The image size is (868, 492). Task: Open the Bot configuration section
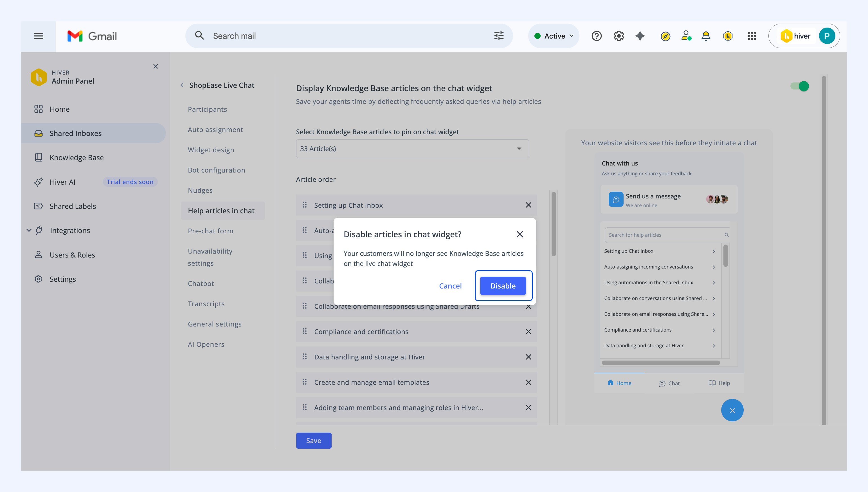pyautogui.click(x=216, y=170)
